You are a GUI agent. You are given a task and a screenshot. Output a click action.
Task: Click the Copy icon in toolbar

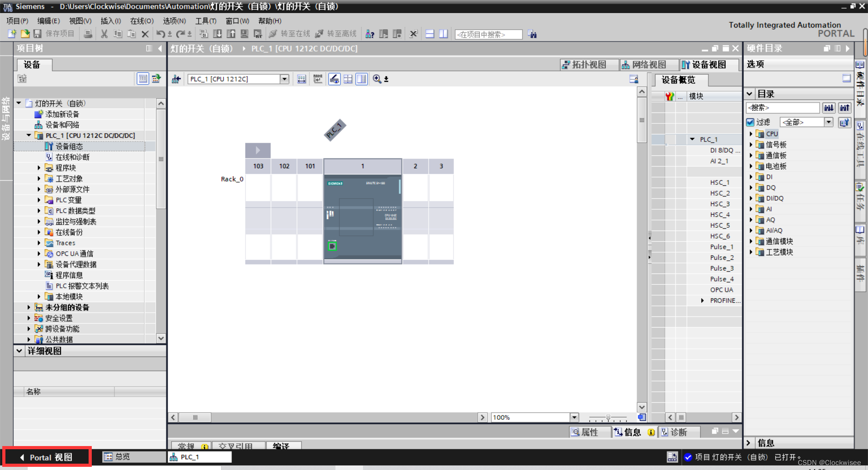(118, 34)
